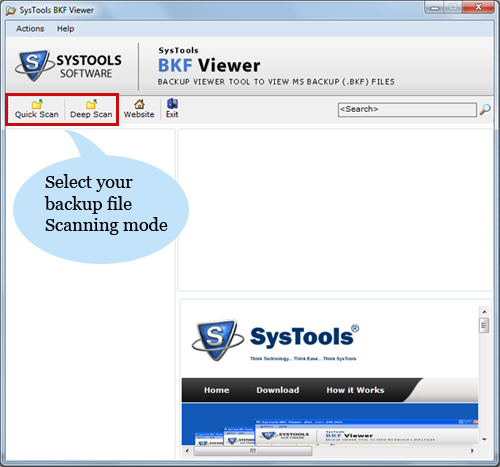This screenshot has width=500, height=467.
Task: Click the vertical scrollbar up arrow
Action: click(x=484, y=312)
